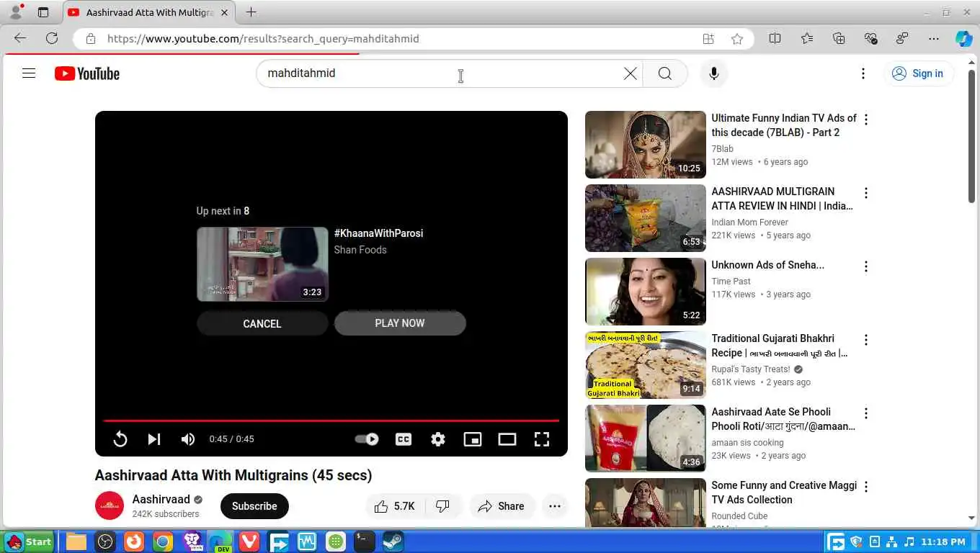The height and width of the screenshot is (553, 980).
Task: Open Aashirvaad Multigrain Atta Review thumbnail
Action: 646,218
